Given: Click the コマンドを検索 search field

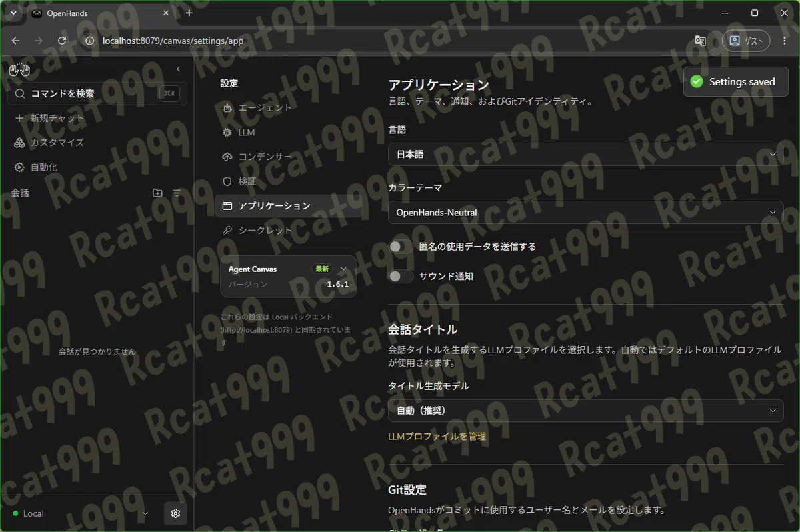Looking at the screenshot, I should [97, 93].
